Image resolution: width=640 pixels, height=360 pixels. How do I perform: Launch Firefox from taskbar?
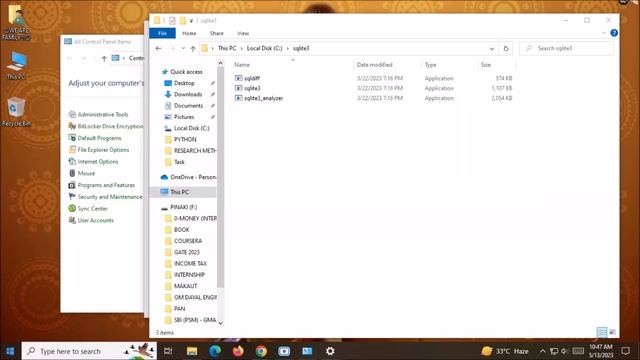click(238, 351)
